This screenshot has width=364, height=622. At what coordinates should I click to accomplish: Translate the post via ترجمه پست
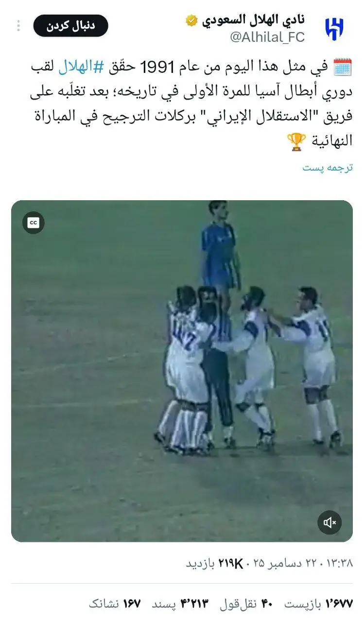(328, 168)
